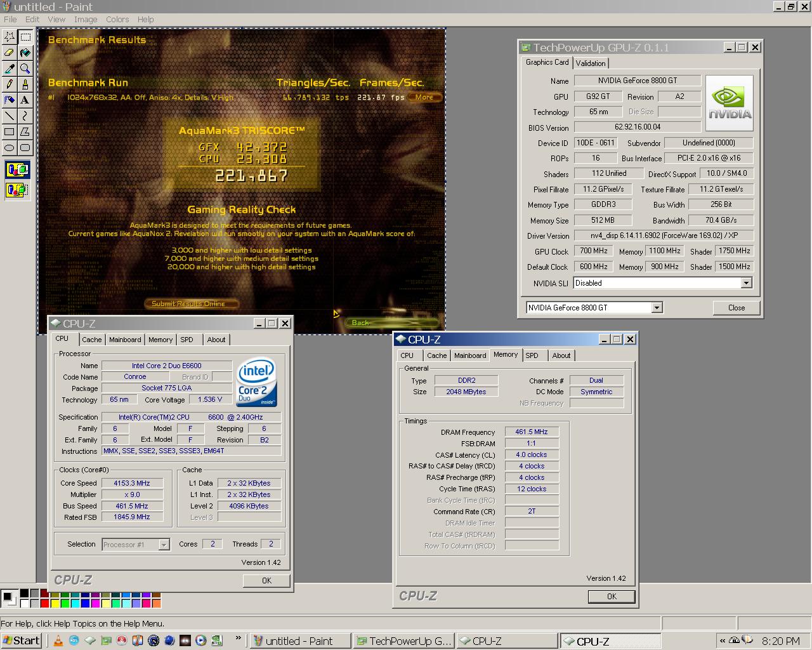Open the Cache tab in left CPU-Z window

91,340
